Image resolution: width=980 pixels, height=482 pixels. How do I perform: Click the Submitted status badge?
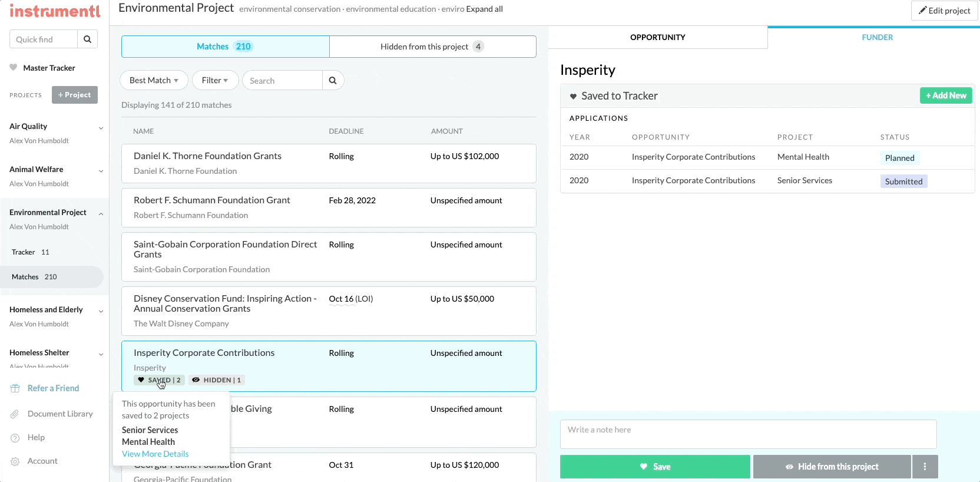pyautogui.click(x=903, y=181)
